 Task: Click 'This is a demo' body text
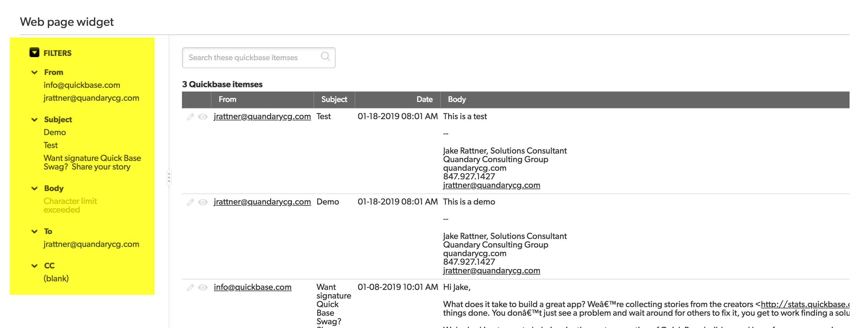coord(469,202)
